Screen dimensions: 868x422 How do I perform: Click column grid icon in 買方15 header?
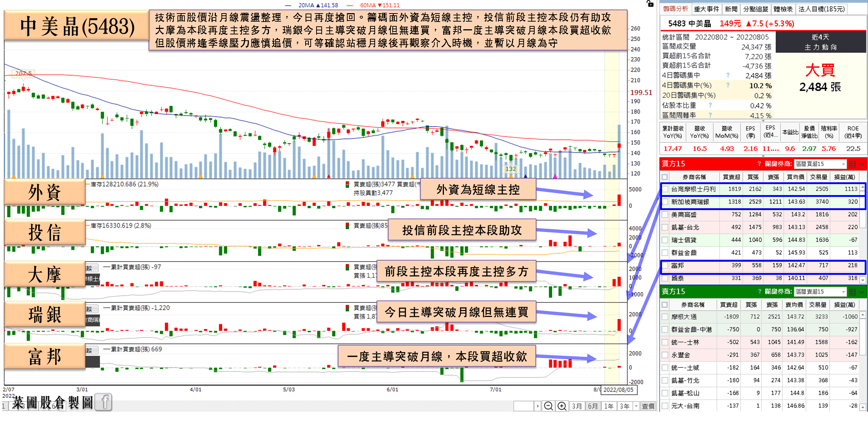[852, 164]
